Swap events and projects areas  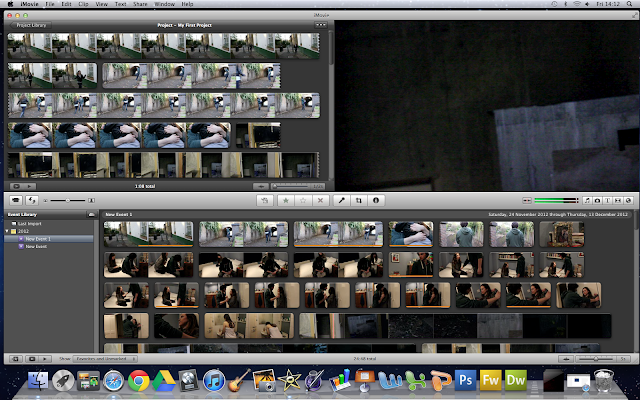click(32, 200)
